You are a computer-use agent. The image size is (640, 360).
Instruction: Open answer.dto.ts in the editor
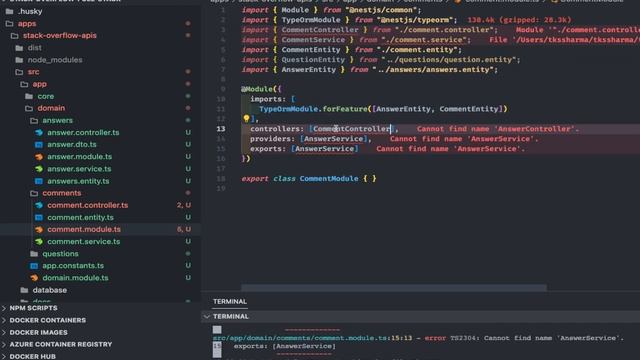(x=72, y=144)
